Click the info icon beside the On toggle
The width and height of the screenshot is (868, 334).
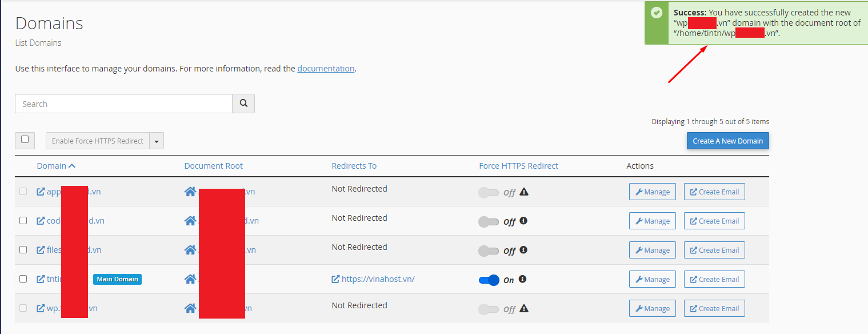tap(523, 279)
